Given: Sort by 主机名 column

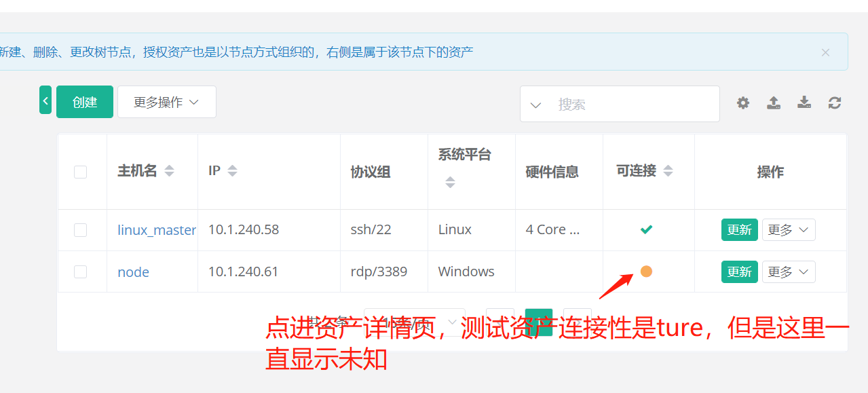Looking at the screenshot, I should [170, 171].
